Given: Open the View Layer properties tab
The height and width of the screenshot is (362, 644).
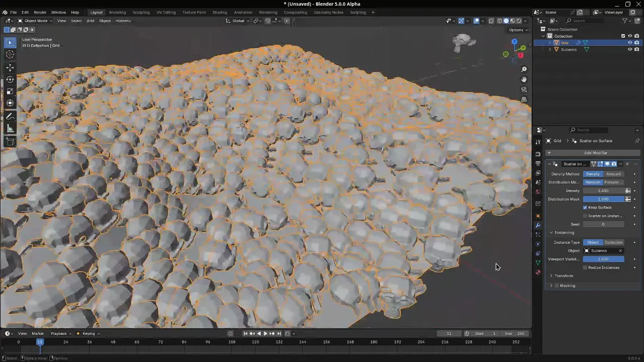Looking at the screenshot, I should click(538, 173).
